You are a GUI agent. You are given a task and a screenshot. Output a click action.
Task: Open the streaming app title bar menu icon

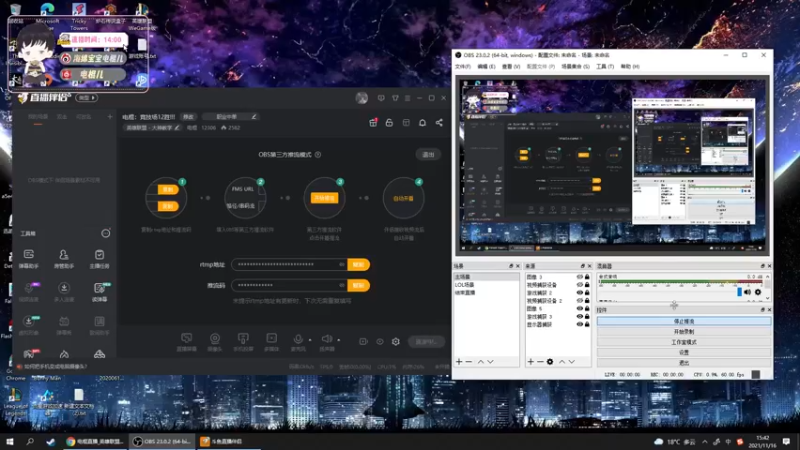point(407,98)
